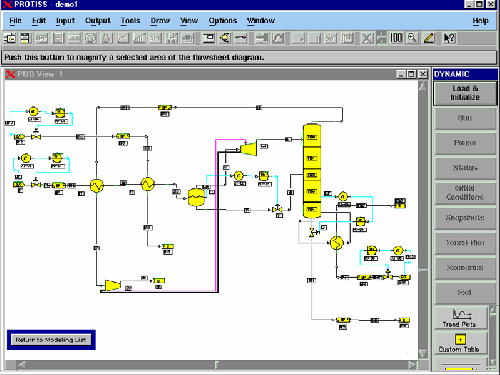Select the first heat exchanger on the flowsheet
500x375 pixels.
[96, 185]
